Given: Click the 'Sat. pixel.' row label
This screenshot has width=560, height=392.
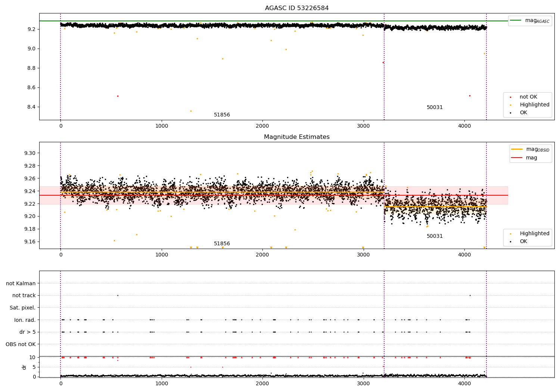Looking at the screenshot, I should [23, 308].
